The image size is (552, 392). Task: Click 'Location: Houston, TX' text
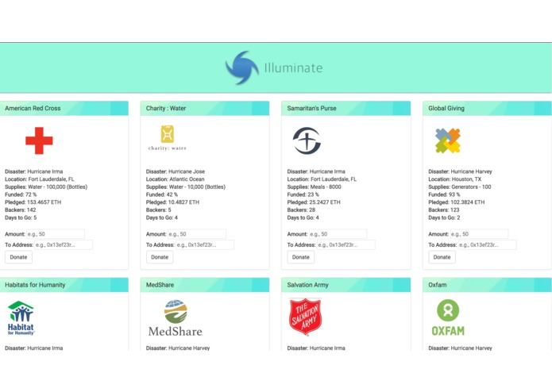pyautogui.click(x=455, y=179)
